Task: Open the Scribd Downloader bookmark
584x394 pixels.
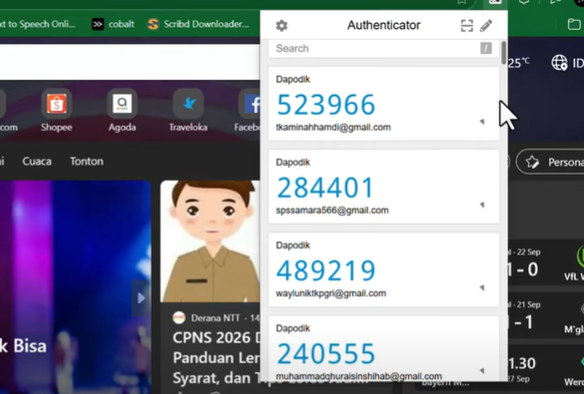Action: pyautogui.click(x=199, y=24)
